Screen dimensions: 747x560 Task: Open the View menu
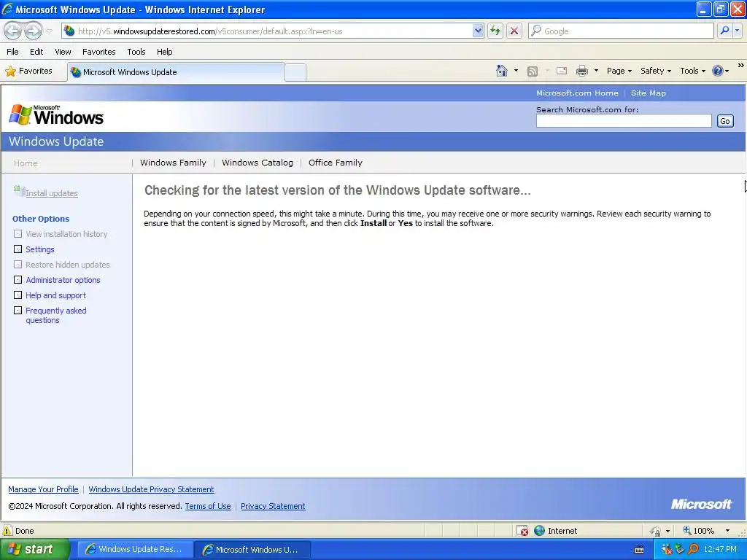[x=63, y=52]
